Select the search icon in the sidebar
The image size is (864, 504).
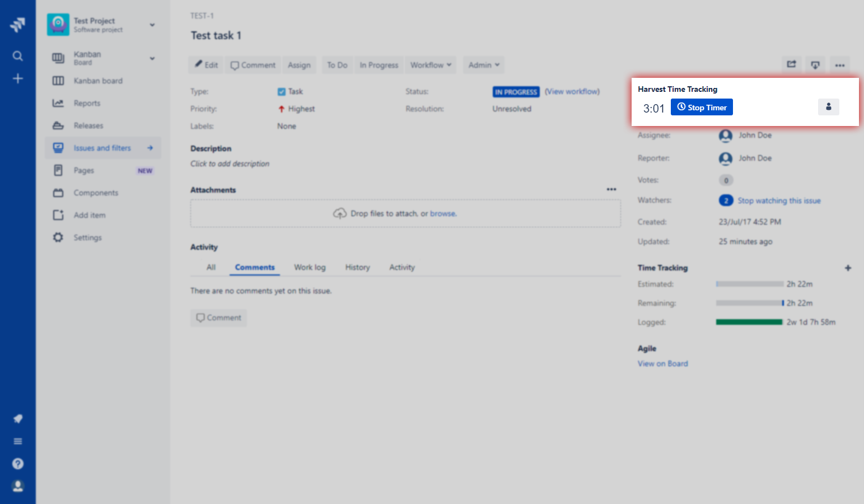coord(17,55)
